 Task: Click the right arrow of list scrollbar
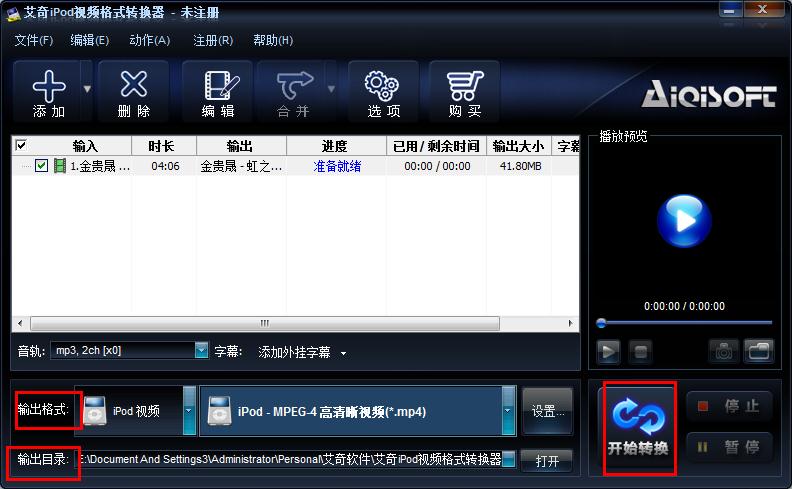click(x=571, y=323)
